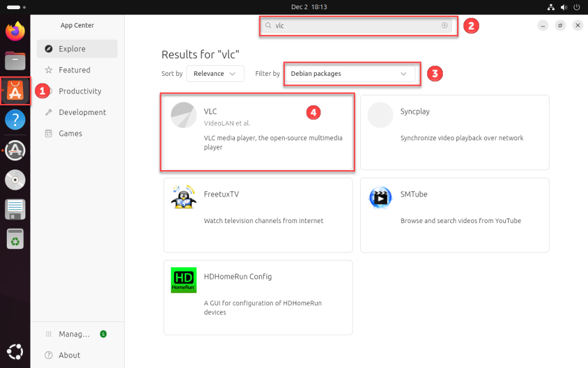Click the VLC placeholder app icon
The width and height of the screenshot is (588, 368).
point(184,115)
